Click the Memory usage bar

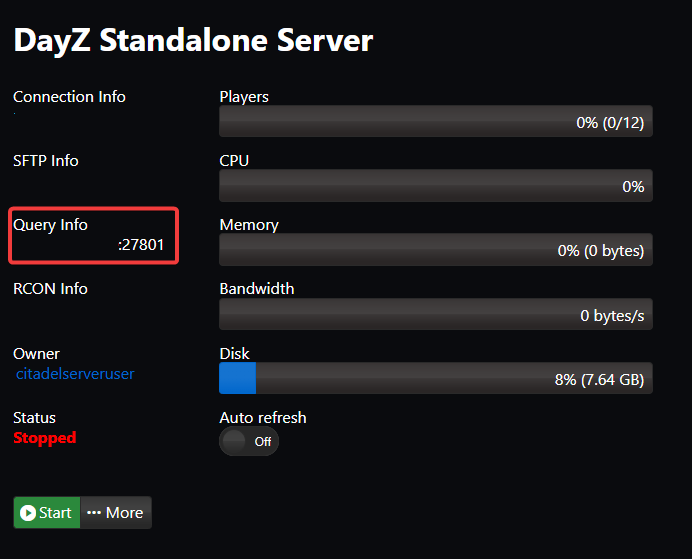[435, 250]
